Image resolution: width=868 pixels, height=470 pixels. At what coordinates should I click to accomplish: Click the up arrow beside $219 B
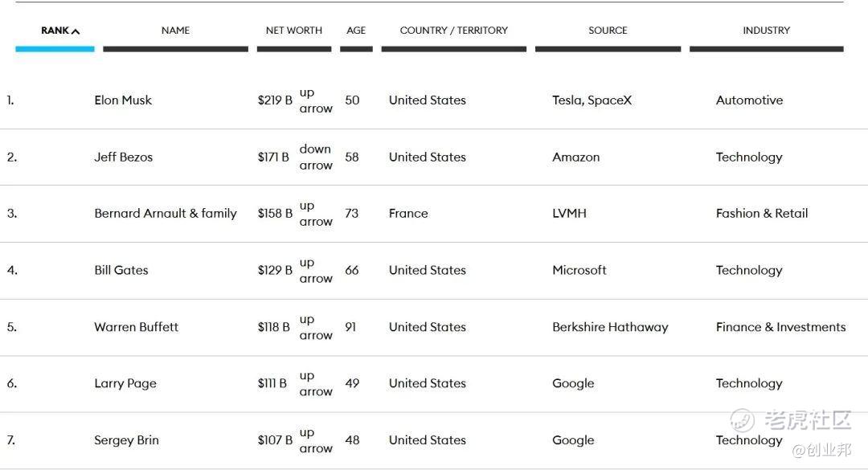coord(315,100)
